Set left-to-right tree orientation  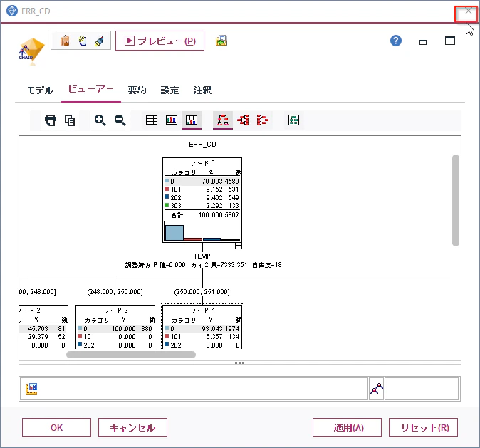click(243, 120)
